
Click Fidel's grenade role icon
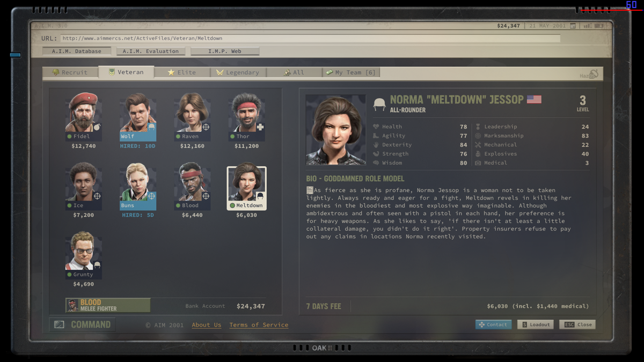pos(97,127)
